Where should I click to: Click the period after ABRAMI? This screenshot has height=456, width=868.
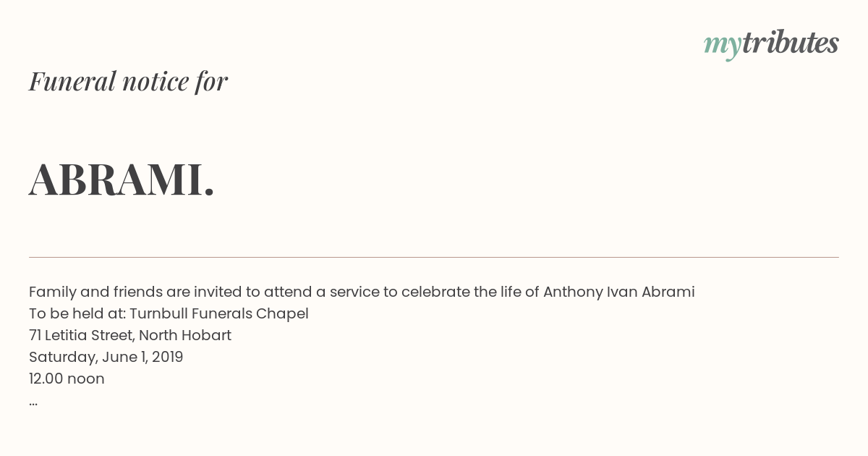[210, 193]
